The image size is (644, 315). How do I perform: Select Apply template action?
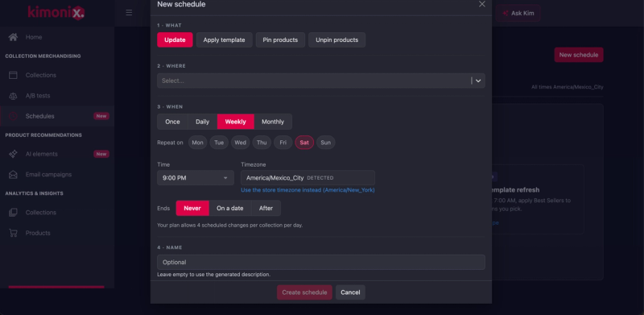225,40
